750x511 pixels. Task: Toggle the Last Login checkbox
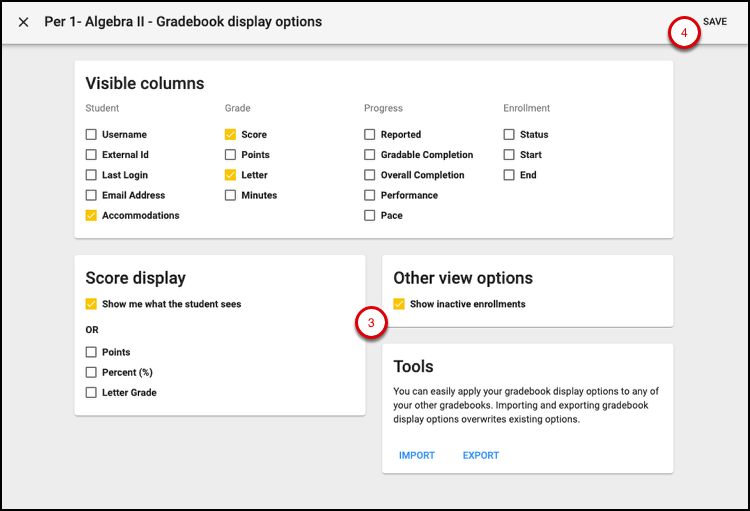point(91,175)
